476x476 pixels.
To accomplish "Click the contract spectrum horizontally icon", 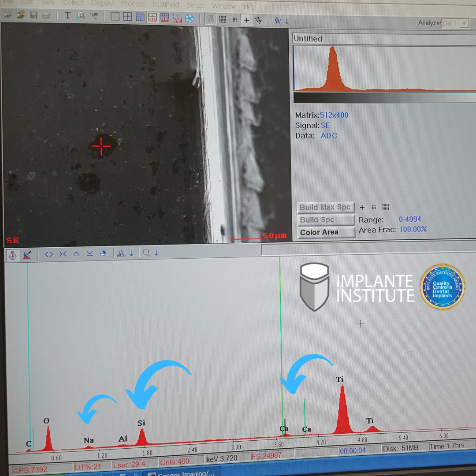I will pos(63,254).
